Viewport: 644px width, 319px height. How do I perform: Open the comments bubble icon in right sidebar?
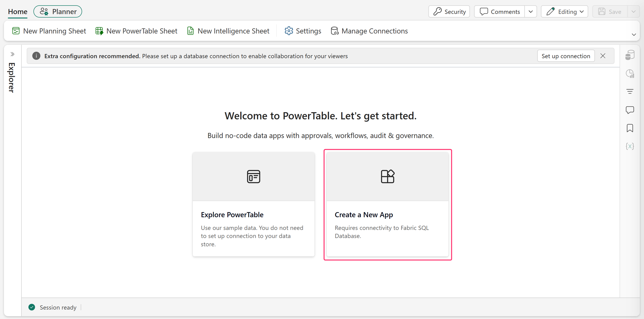pos(630,110)
